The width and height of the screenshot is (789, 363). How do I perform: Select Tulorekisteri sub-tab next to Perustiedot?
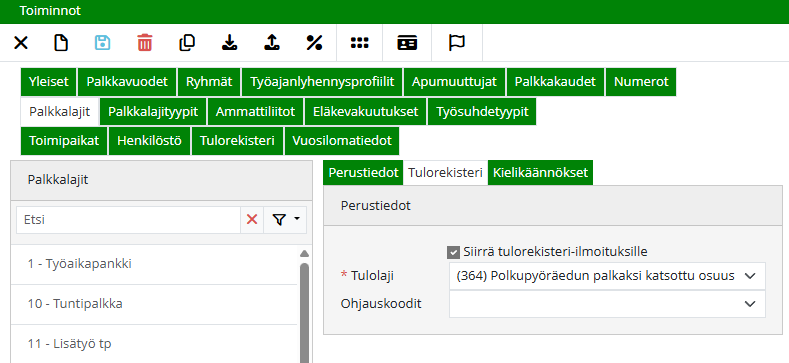pyautogui.click(x=445, y=173)
